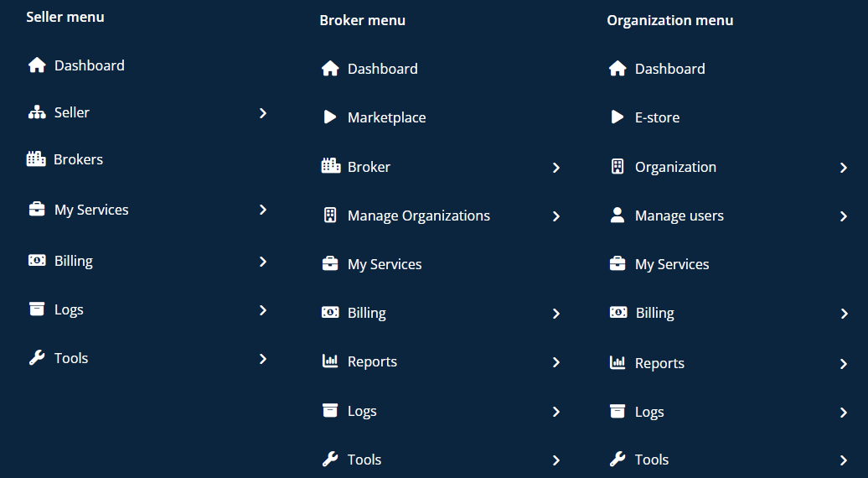868x478 pixels.
Task: Select Manage Organizations label in Broker menu
Action: point(419,216)
